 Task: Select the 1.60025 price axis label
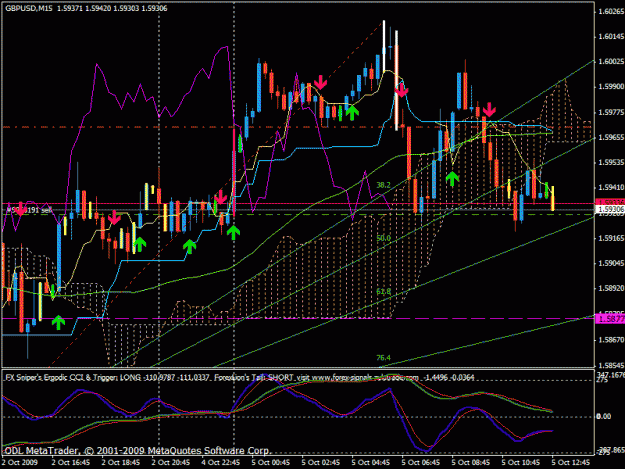click(611, 61)
